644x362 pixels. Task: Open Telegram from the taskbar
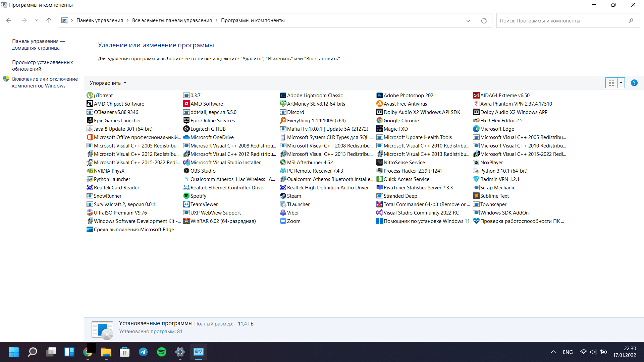(x=143, y=352)
